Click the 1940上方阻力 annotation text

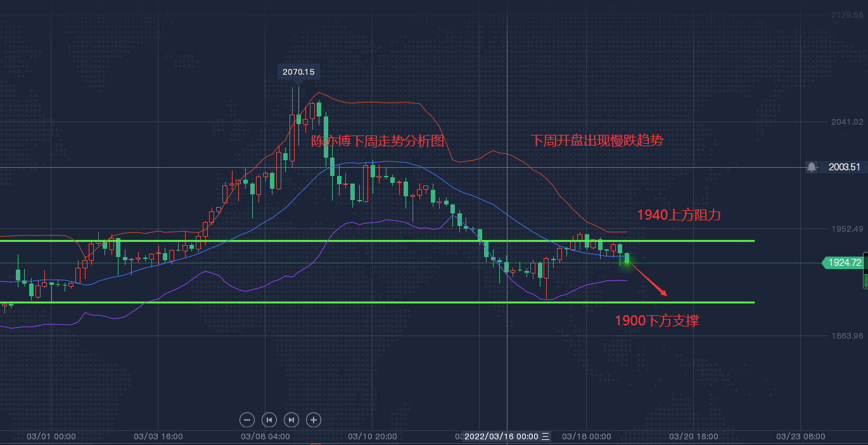pos(679,215)
